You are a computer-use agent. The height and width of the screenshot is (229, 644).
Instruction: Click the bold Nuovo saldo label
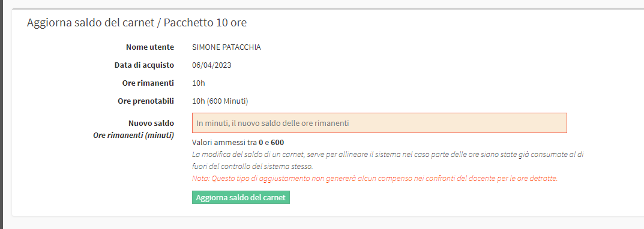151,123
